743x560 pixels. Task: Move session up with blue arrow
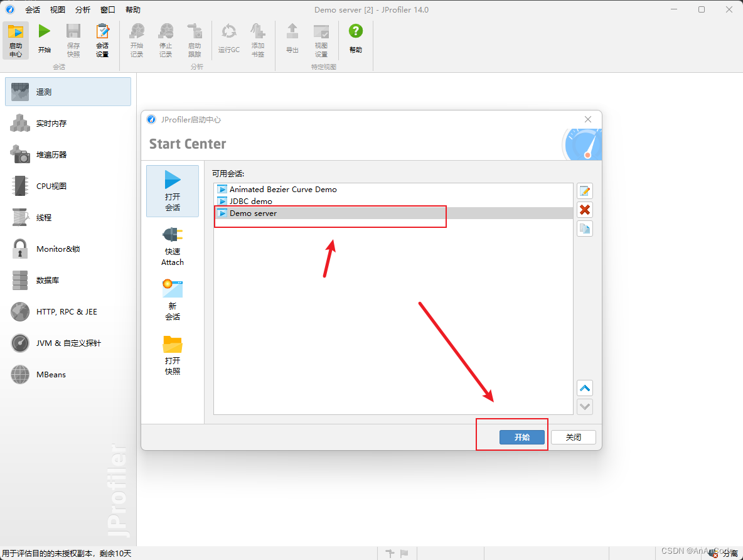coord(585,389)
